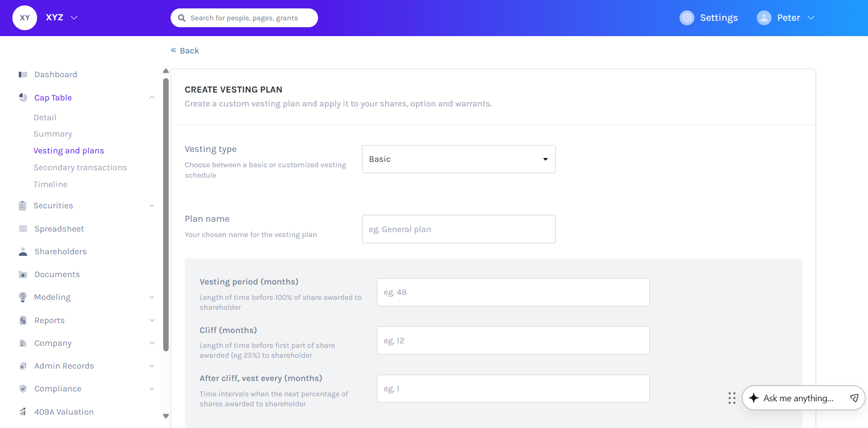This screenshot has width=868, height=428.
Task: Collapse the Cap Table section
Action: point(152,97)
